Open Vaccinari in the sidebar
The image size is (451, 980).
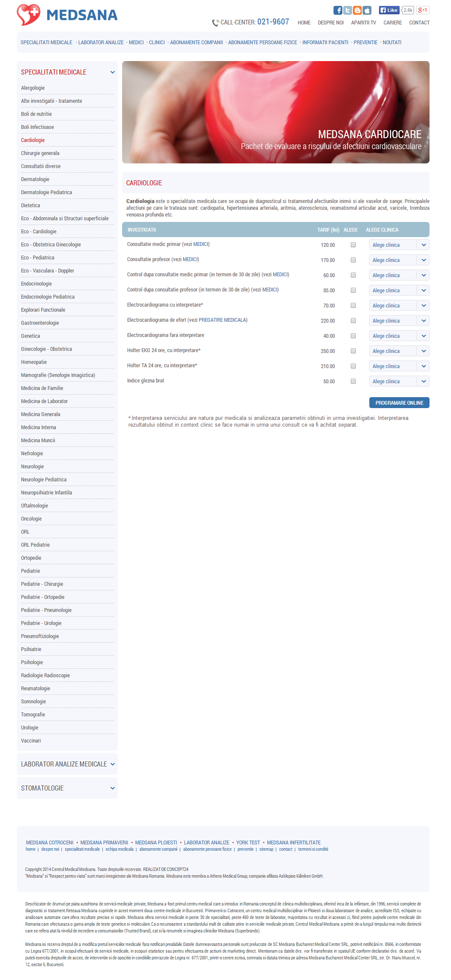[x=31, y=741]
